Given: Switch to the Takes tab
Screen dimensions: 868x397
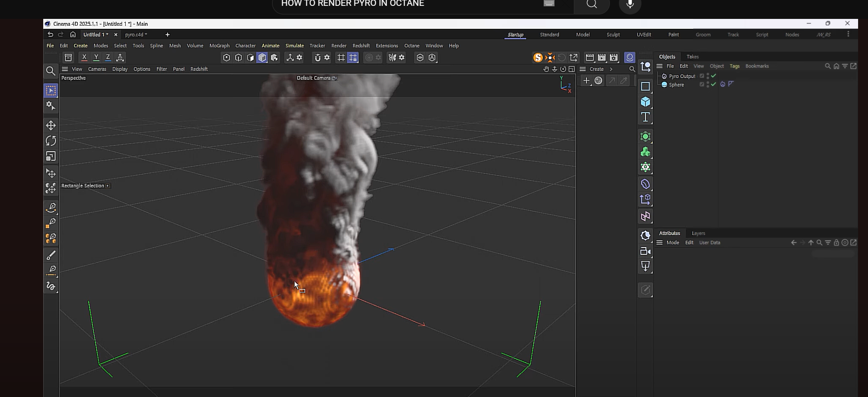Looking at the screenshot, I should 692,57.
